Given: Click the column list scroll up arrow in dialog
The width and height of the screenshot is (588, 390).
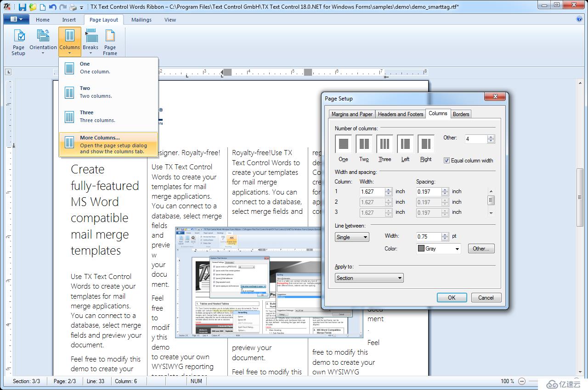Looking at the screenshot, I should pos(491,191).
